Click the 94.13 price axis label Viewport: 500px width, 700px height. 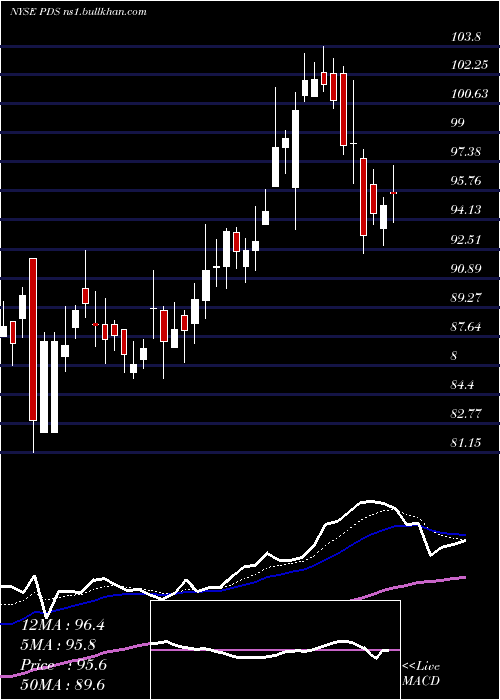(466, 210)
